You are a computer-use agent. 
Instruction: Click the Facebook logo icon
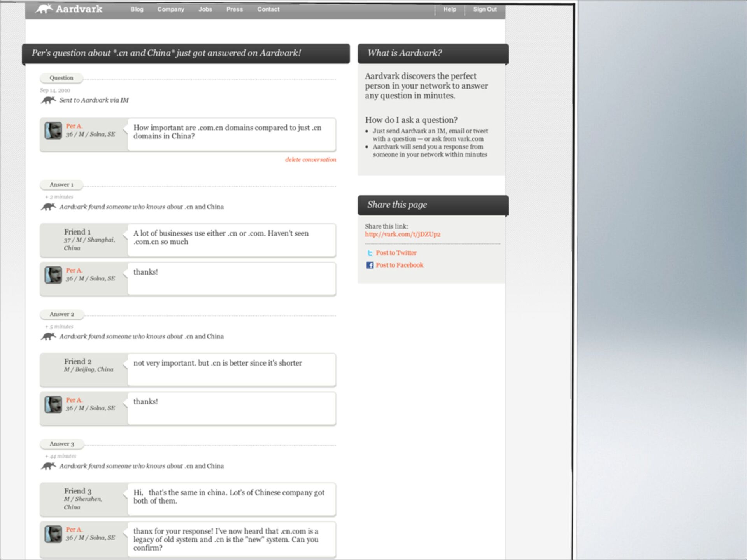click(370, 265)
